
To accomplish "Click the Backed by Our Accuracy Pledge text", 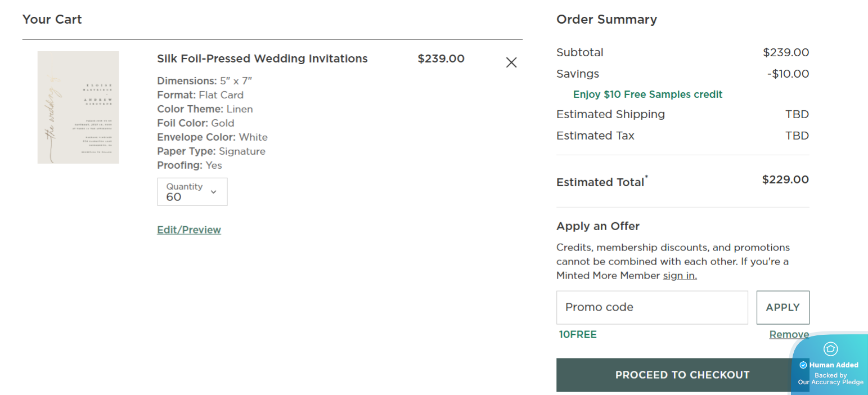I will 830,379.
